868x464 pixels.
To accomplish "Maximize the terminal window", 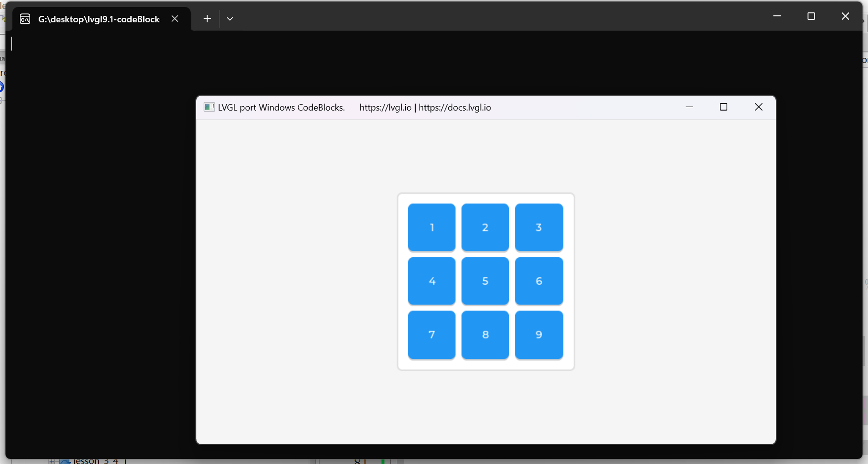I will click(x=811, y=16).
